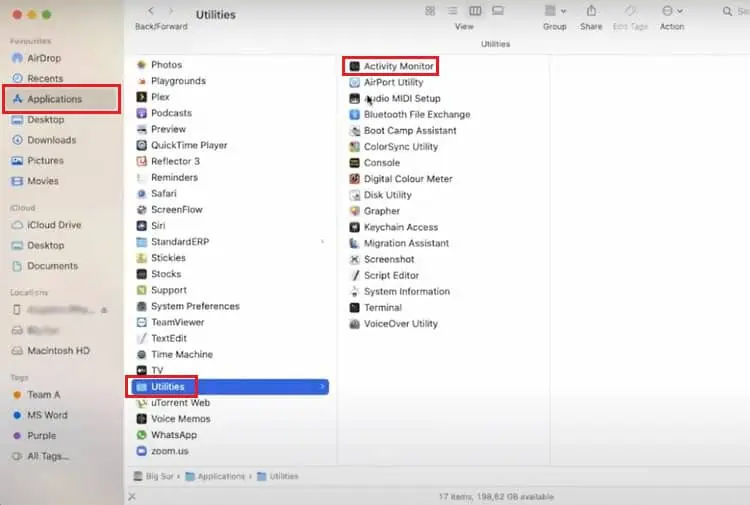Viewport: 750px width, 505px height.
Task: Click the Utilities folder chevron arrow
Action: tap(322, 386)
